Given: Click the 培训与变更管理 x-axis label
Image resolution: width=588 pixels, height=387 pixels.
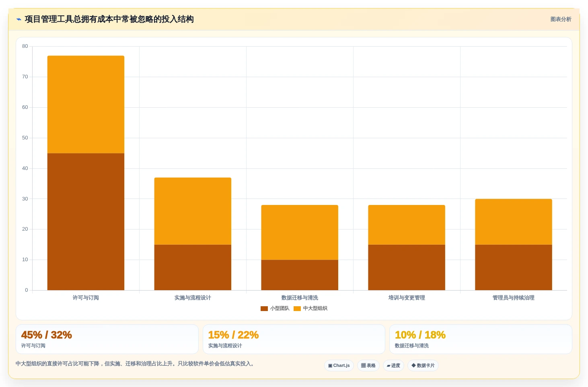Looking at the screenshot, I should [x=407, y=298].
